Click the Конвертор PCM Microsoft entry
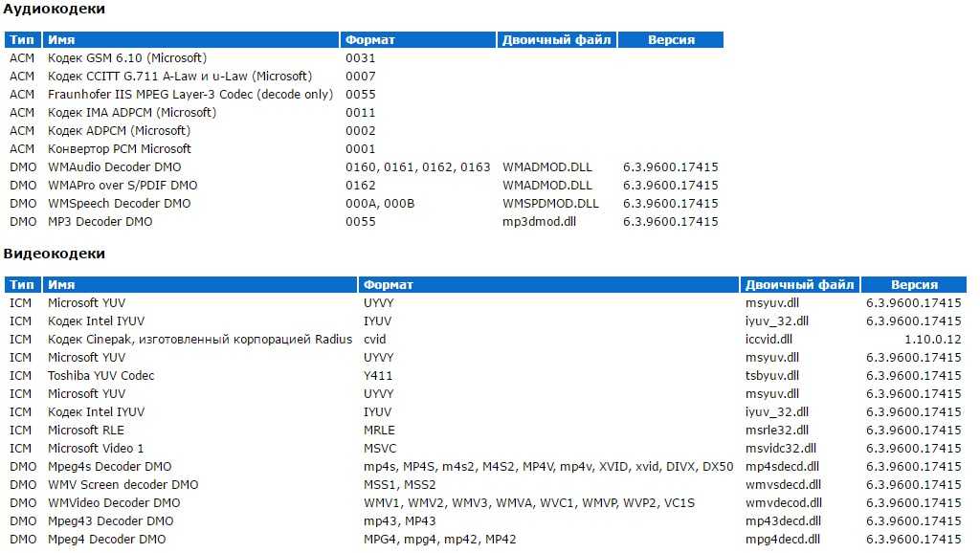 pos(120,149)
